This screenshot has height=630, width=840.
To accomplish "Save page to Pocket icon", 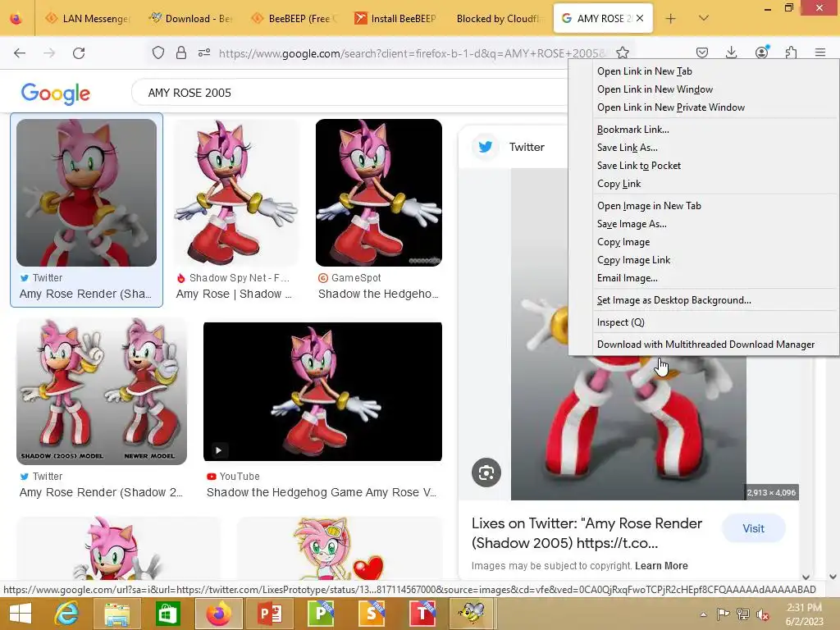I will pyautogui.click(x=702, y=52).
